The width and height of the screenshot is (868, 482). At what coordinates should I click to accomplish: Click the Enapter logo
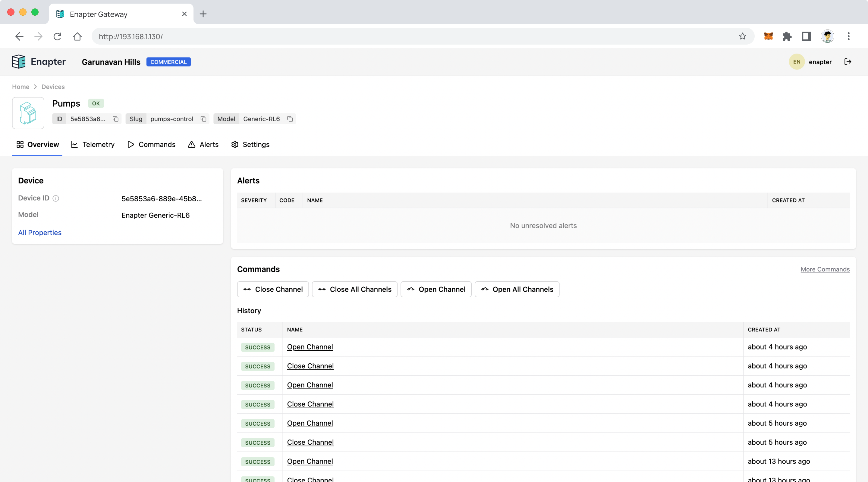pos(39,62)
